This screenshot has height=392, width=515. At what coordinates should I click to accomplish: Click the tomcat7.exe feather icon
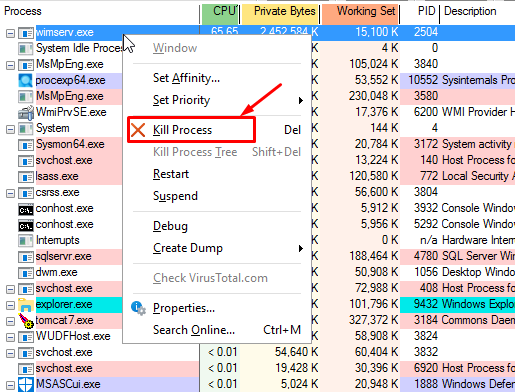click(x=26, y=321)
